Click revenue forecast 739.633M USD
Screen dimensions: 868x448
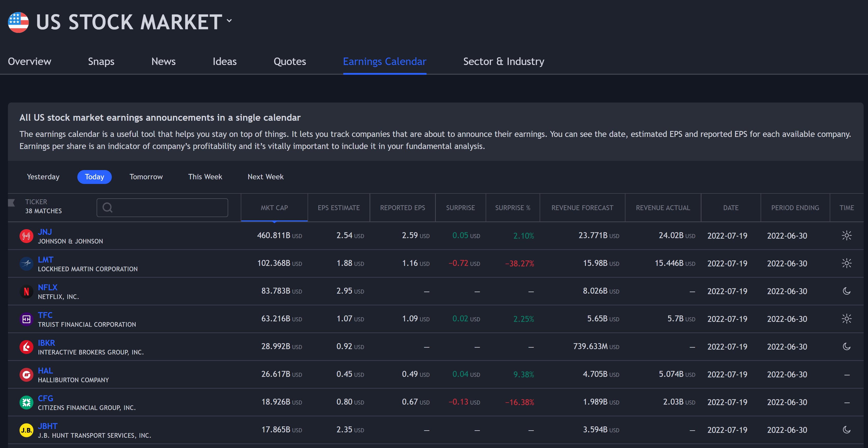(x=596, y=346)
